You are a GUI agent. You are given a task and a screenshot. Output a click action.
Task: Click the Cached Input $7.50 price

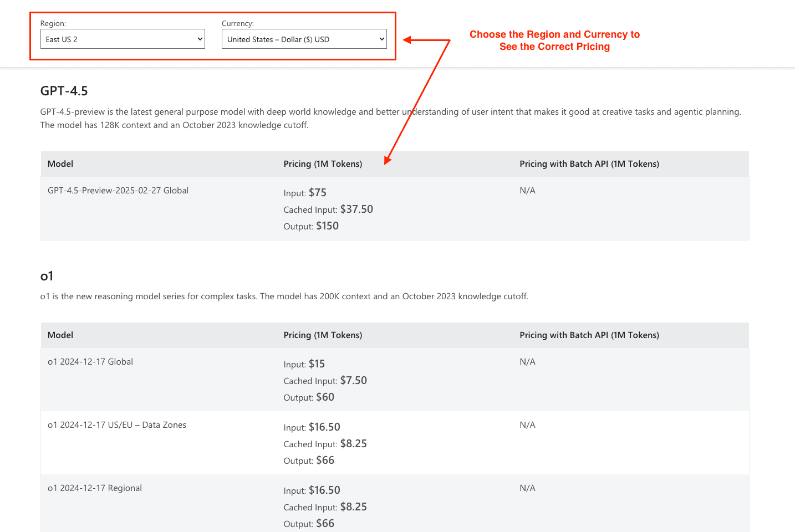(325, 381)
